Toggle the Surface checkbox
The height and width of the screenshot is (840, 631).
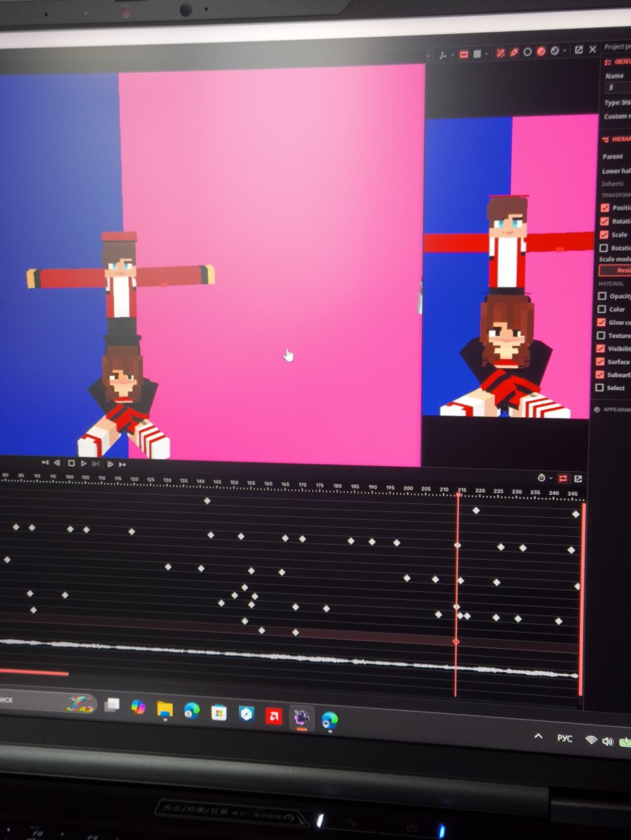tap(600, 362)
